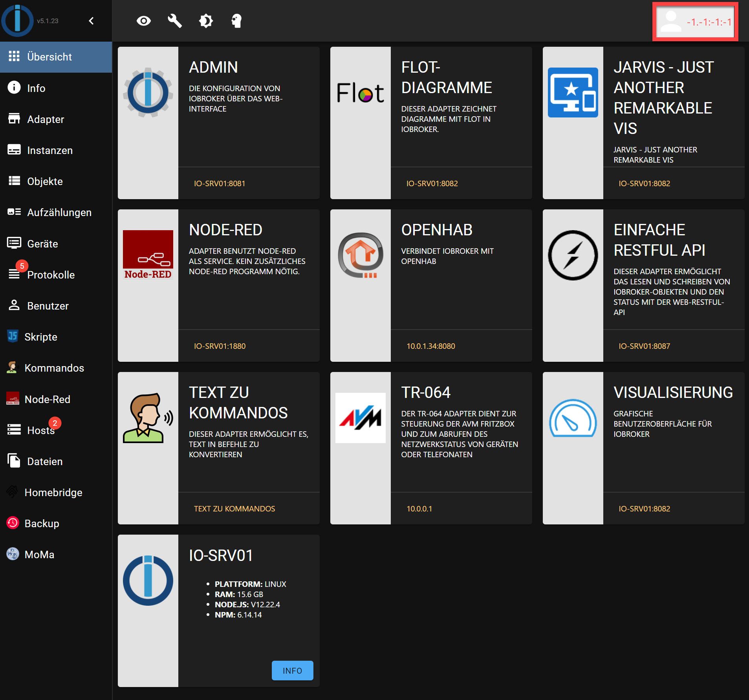Viewport: 749px width, 700px height.
Task: Click the blue INFO button on the IO-SRV01 card
Action: click(x=293, y=671)
